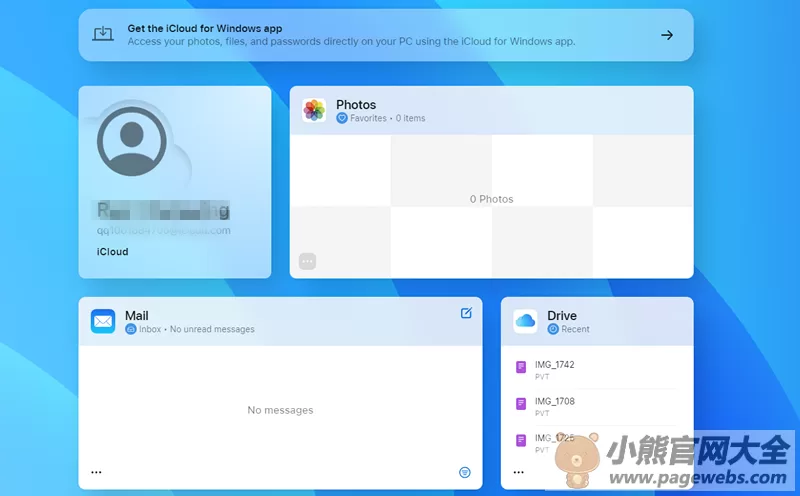Open the iCloud Drive cloud icon

pos(525,321)
